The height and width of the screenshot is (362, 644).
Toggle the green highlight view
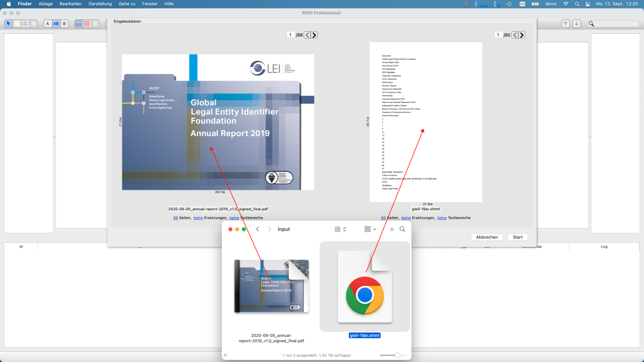click(95, 24)
